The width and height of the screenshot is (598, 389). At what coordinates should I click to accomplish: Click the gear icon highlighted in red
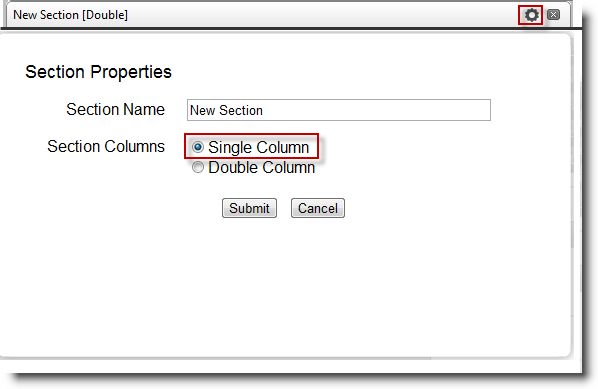point(531,15)
